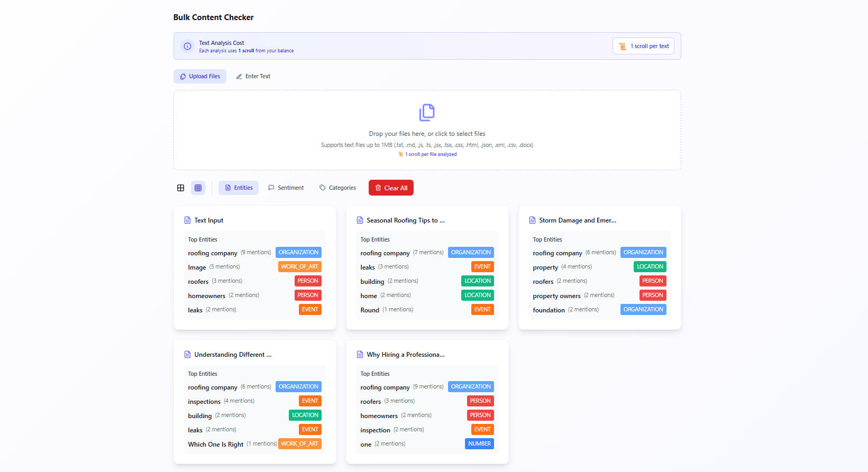
Task: Click the file upload icon in drop zone
Action: coord(427,113)
